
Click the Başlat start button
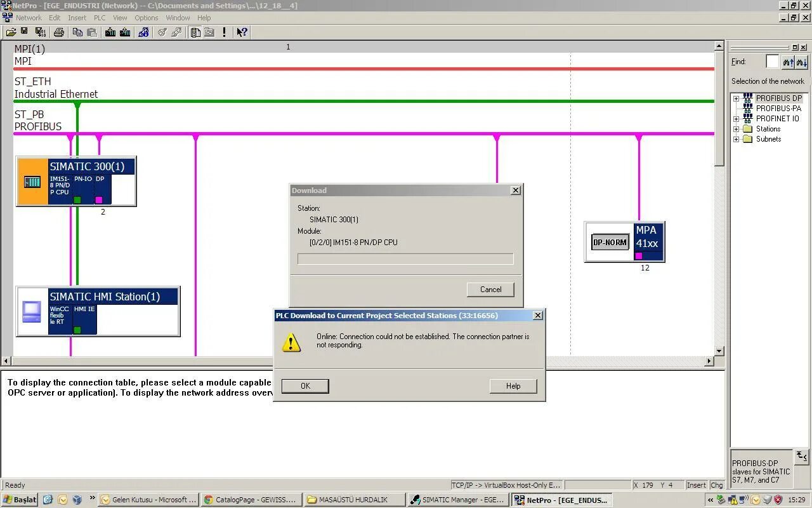(x=20, y=500)
